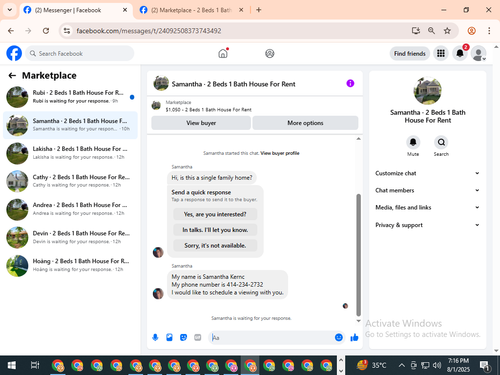Send quick reply 'Sorry, it's not available.'
The height and width of the screenshot is (375, 500).
[215, 246]
